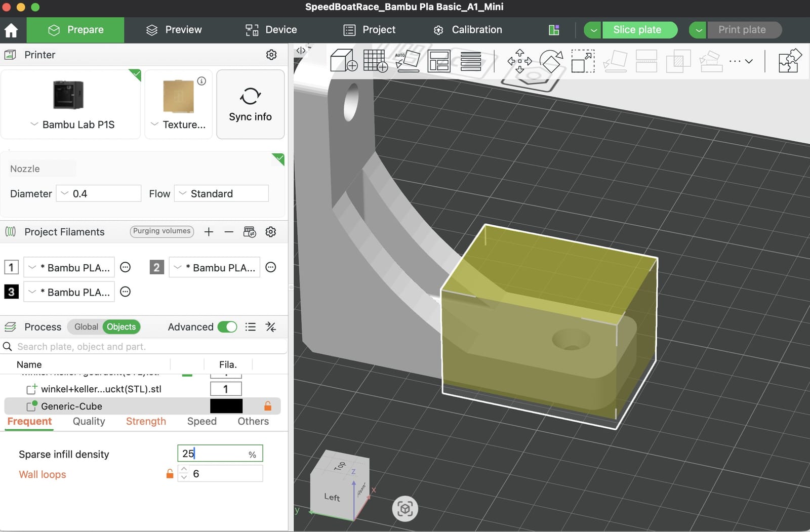Click the Slice plate button
This screenshot has width=810, height=532.
[639, 30]
